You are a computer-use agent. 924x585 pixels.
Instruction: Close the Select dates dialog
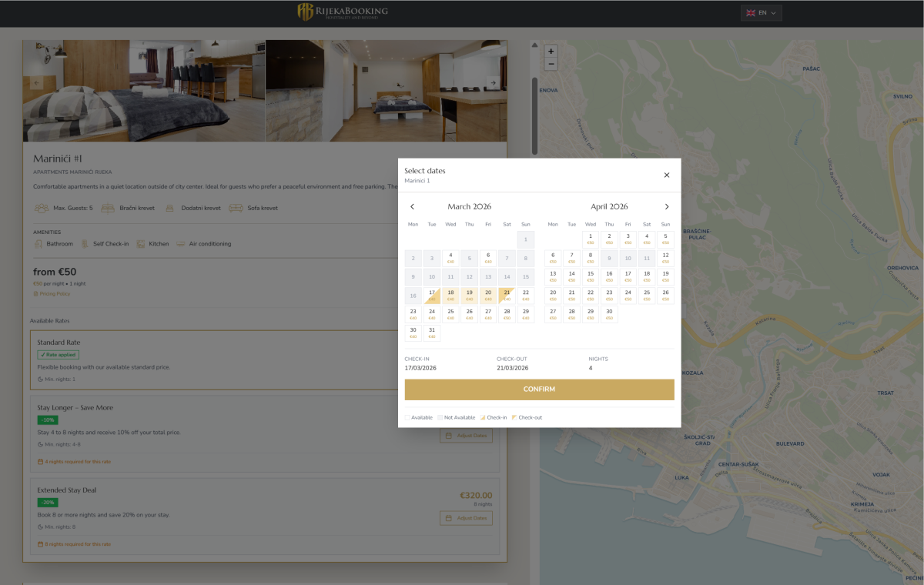coord(667,175)
